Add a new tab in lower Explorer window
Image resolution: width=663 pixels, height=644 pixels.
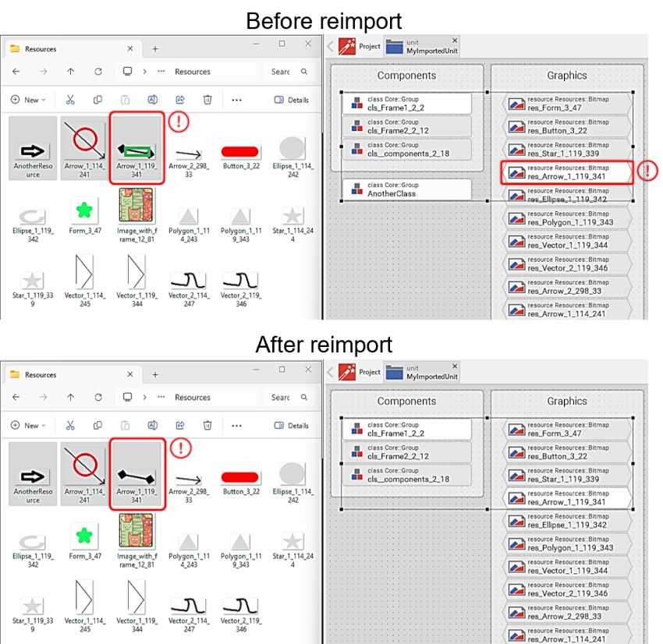coord(154,375)
